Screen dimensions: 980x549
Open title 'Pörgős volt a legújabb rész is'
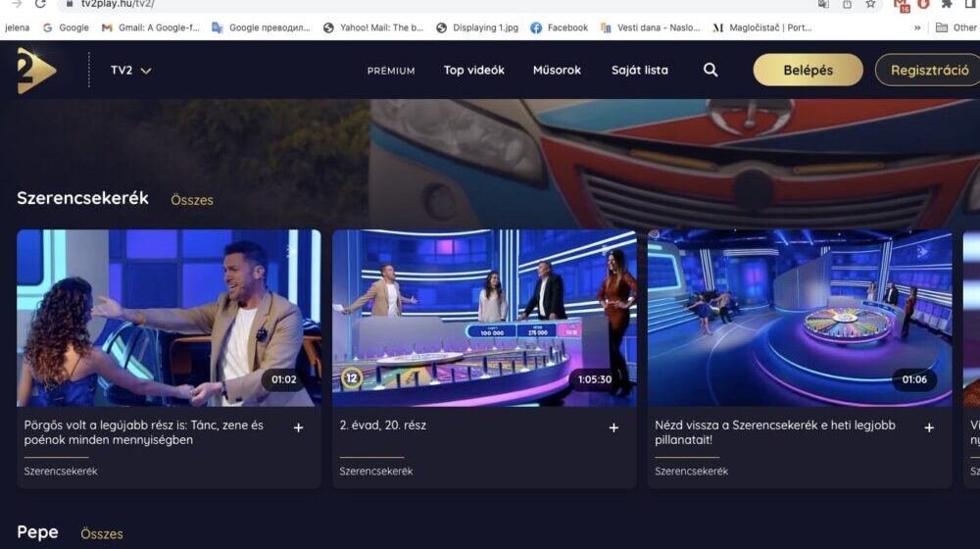click(144, 432)
